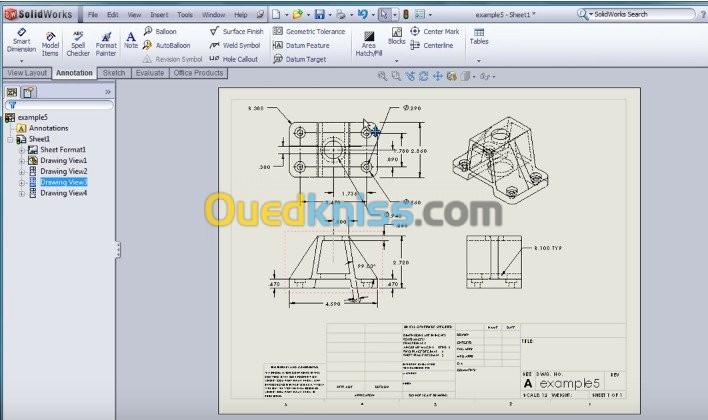This screenshot has height=420, width=708.
Task: Open the Blocks dropdown arrow
Action: pyautogui.click(x=396, y=61)
